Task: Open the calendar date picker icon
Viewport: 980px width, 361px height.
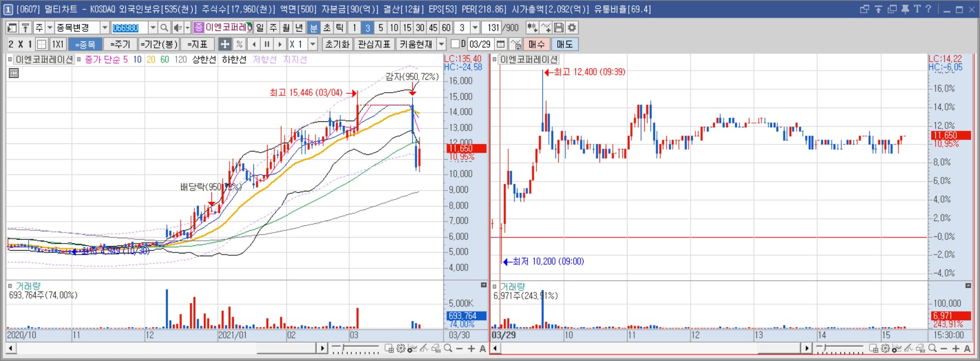Action: tap(500, 44)
